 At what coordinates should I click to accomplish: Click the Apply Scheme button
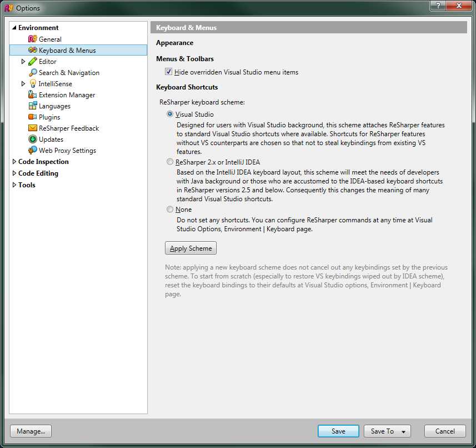click(x=191, y=248)
